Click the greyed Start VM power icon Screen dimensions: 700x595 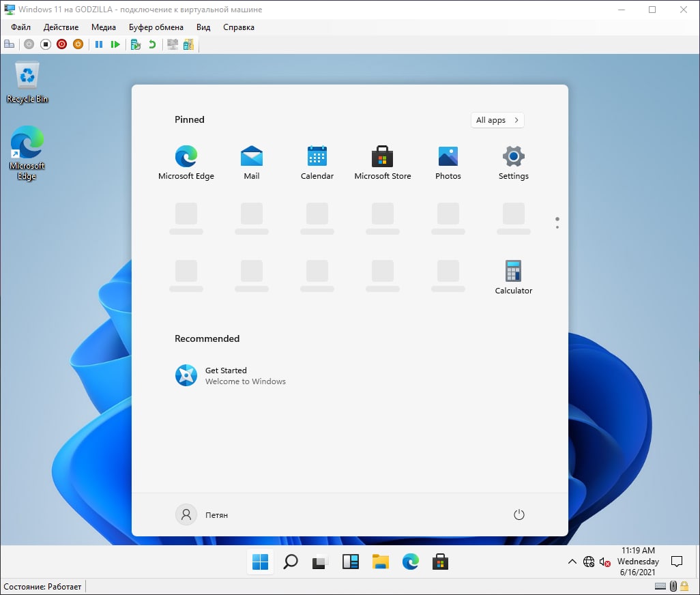click(x=29, y=44)
